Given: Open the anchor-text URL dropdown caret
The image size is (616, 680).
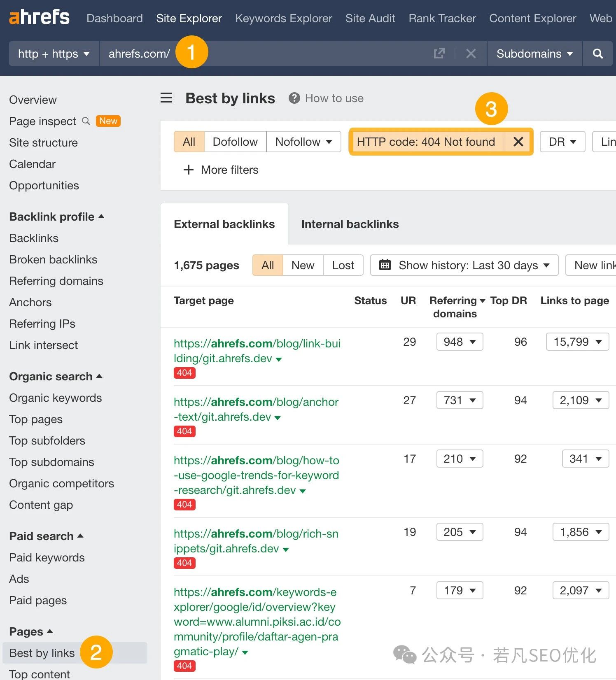Looking at the screenshot, I should (278, 418).
